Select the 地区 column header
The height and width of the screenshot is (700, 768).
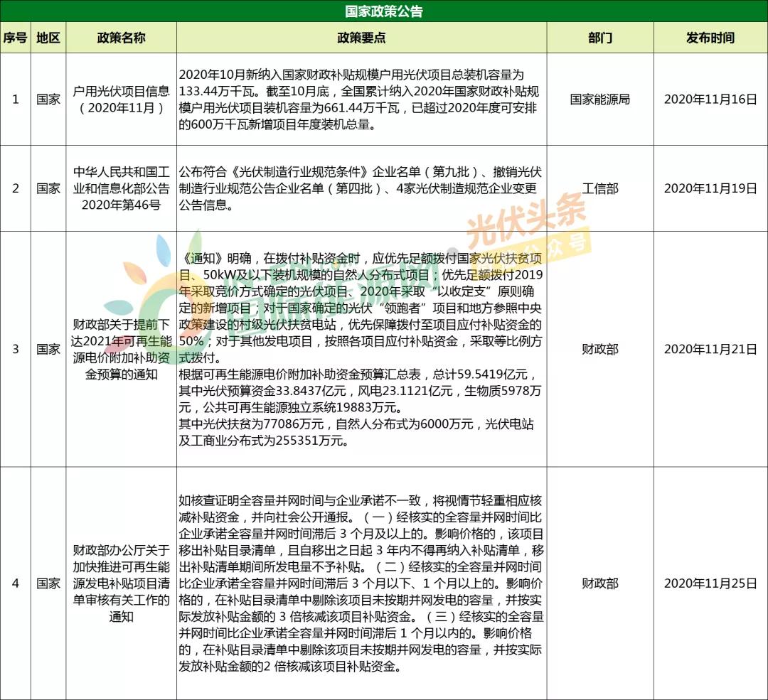(48, 38)
